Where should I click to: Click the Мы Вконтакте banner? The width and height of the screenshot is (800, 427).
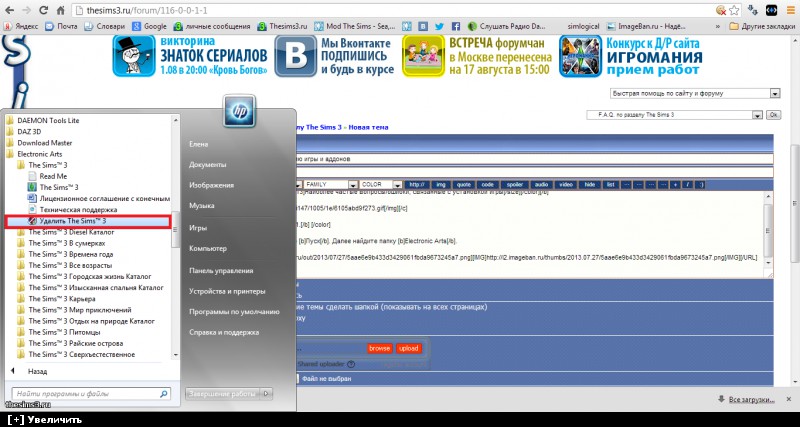(x=335, y=56)
